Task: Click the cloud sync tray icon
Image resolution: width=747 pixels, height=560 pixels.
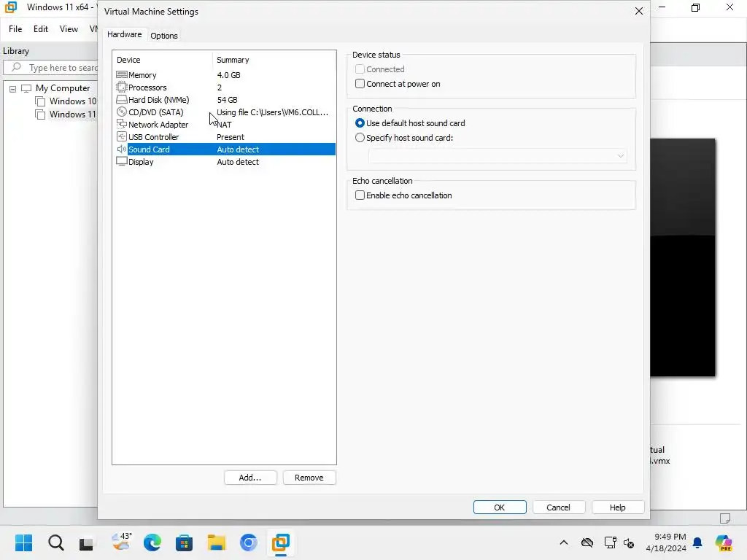Action: pos(587,542)
